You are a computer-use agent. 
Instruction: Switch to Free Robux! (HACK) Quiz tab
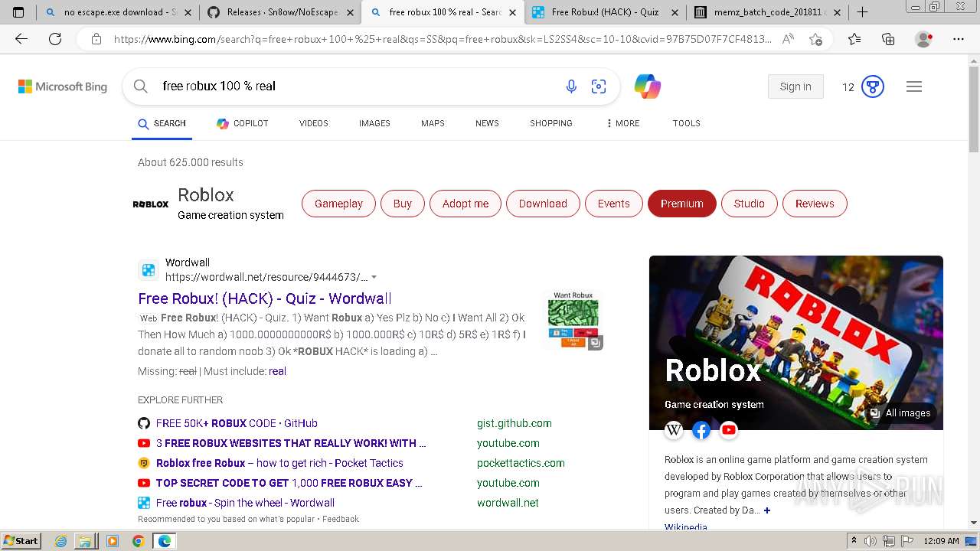(605, 12)
